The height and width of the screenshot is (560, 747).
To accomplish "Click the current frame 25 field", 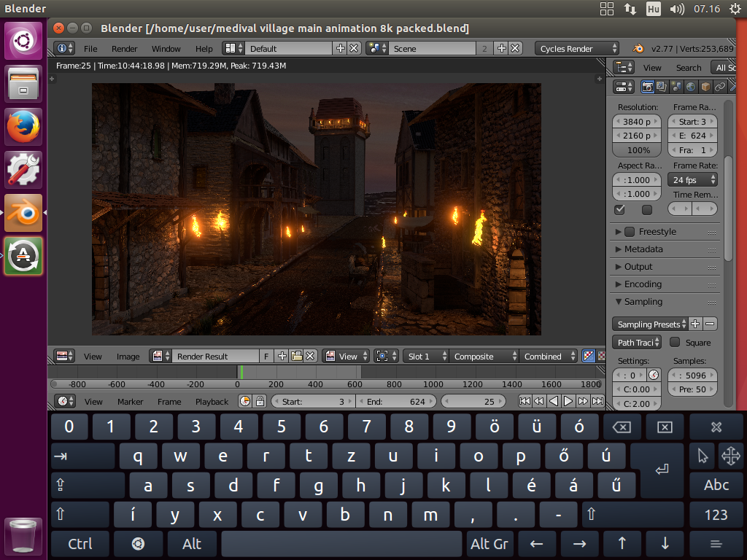I will coord(473,402).
